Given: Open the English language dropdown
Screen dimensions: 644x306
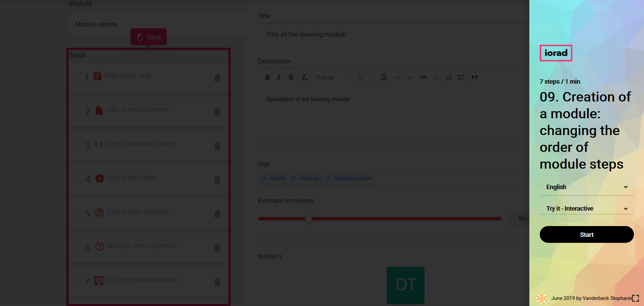Looking at the screenshot, I should point(586,187).
